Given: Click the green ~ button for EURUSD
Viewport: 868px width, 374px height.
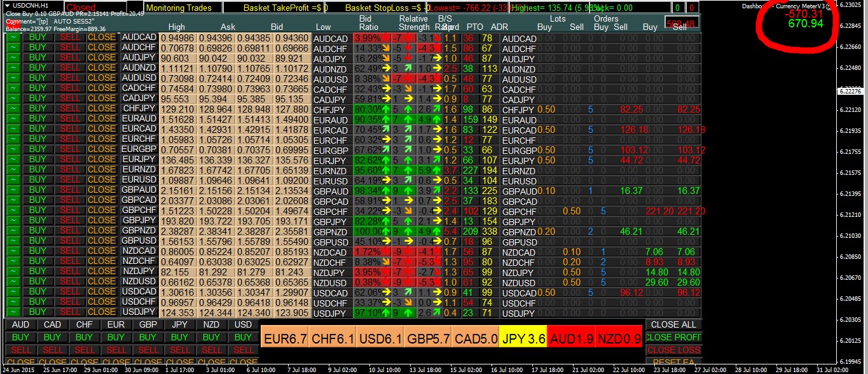Looking at the screenshot, I should point(13,180).
